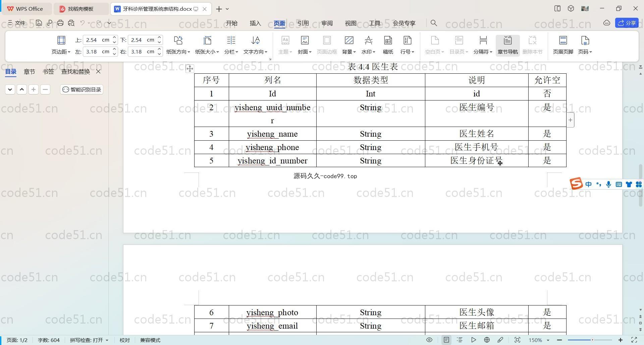
Task: Toggle Sogou 中 Chinese/English mode
Action: 588,184
